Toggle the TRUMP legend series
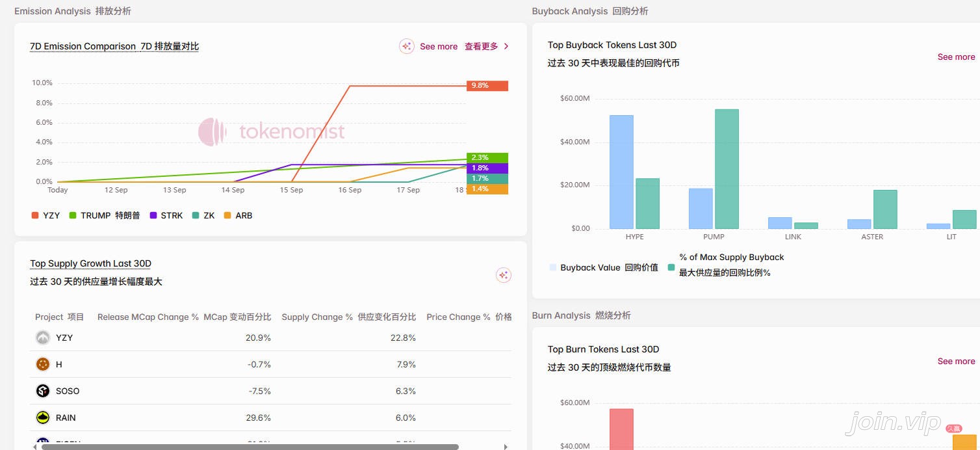Image resolution: width=980 pixels, height=450 pixels. (105, 215)
